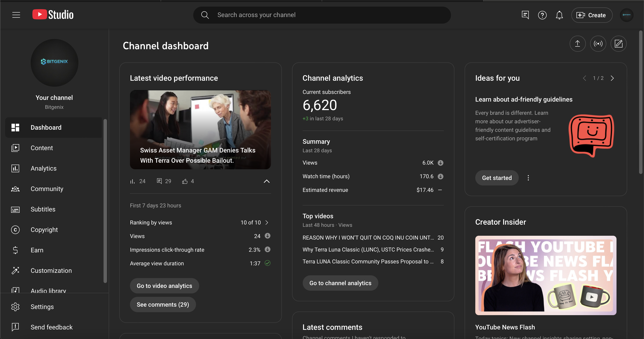
Task: Select Dashboard in the sidebar
Action: point(53,127)
